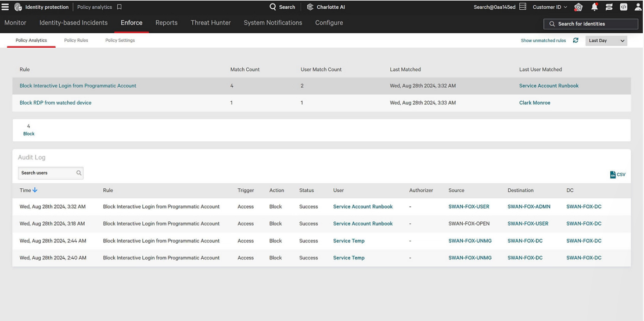
Task: Open the Clark Monroe user link
Action: [x=534, y=103]
